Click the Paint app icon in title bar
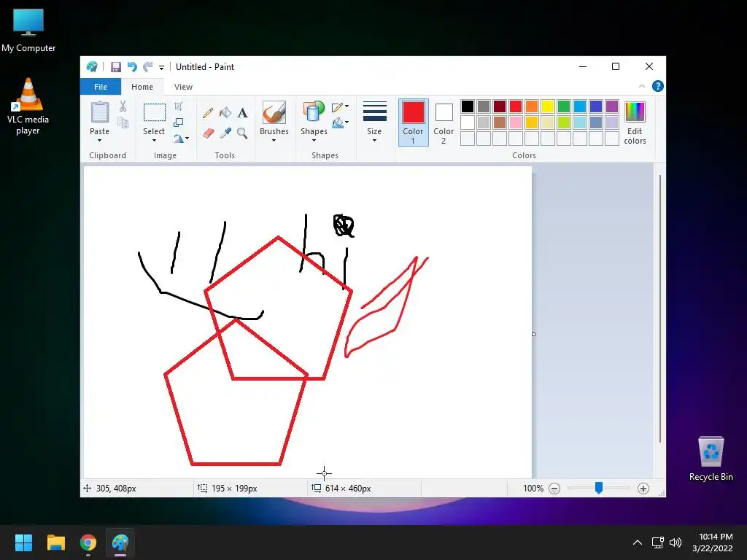This screenshot has height=560, width=747. [x=92, y=67]
